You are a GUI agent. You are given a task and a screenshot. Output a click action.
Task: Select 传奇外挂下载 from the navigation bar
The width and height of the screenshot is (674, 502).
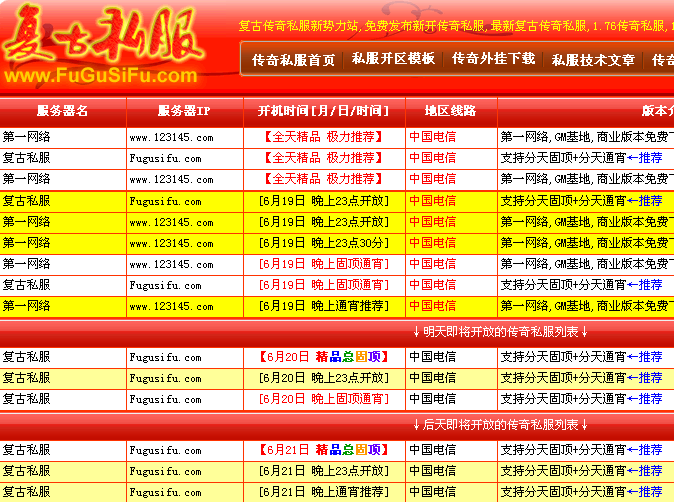click(493, 59)
